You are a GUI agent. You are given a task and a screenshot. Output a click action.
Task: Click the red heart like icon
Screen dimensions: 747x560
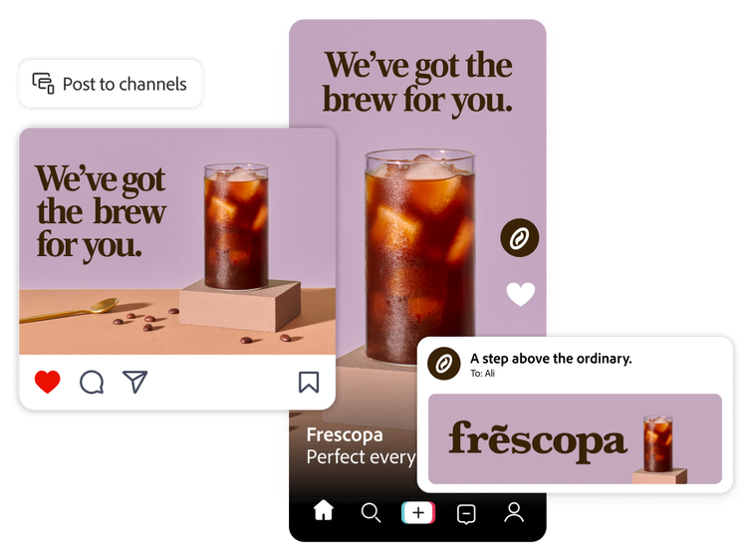coord(48,382)
